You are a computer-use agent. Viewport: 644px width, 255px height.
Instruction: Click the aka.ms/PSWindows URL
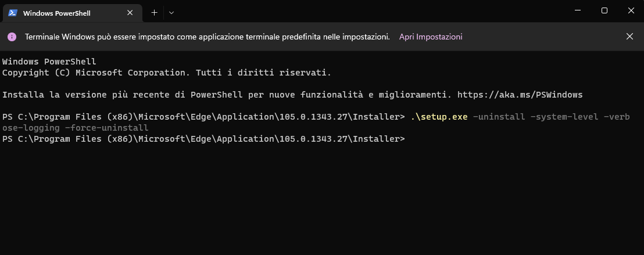point(520,94)
